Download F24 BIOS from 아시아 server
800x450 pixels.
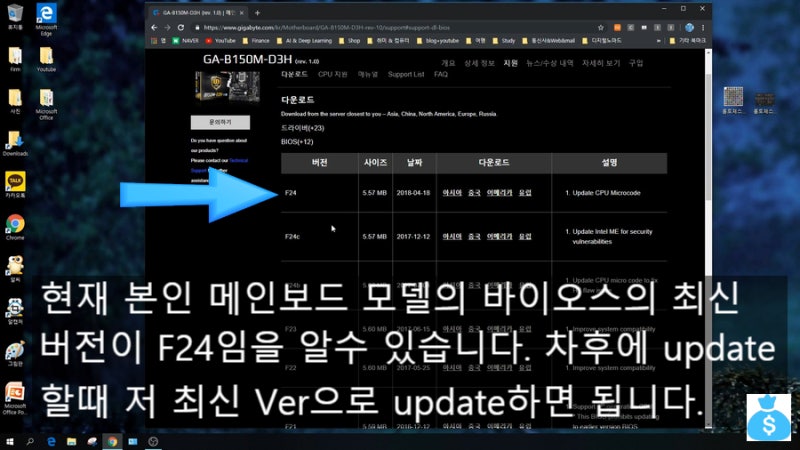click(x=452, y=193)
